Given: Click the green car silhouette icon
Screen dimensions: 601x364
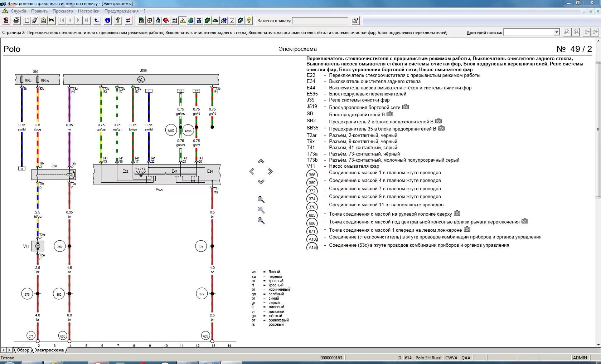Looking at the screenshot, I should 215,20.
